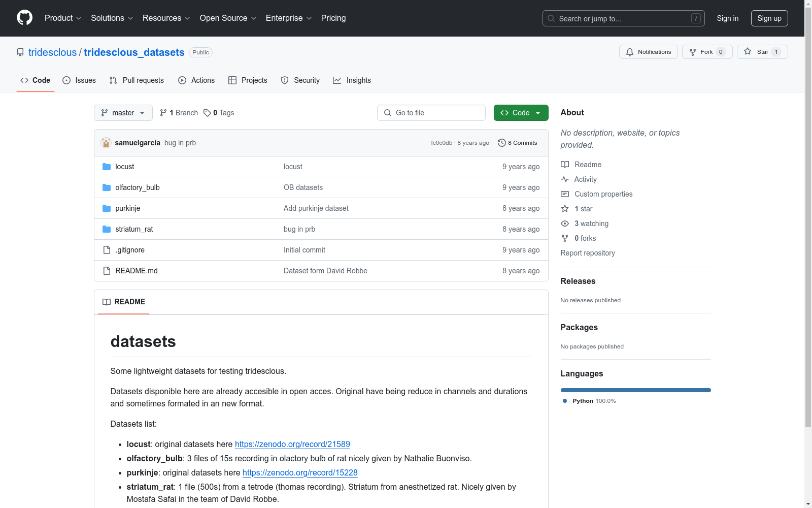Click the book icon in README header
Image resolution: width=812 pixels, height=508 pixels.
(107, 302)
